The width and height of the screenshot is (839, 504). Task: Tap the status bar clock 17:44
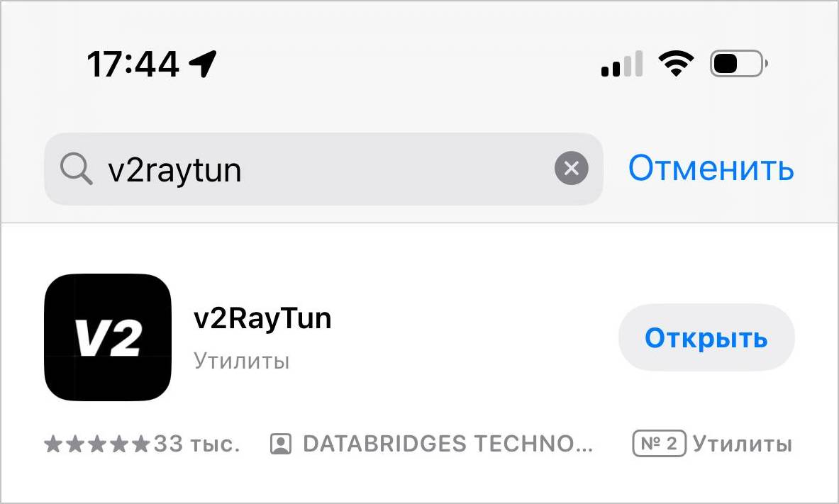(133, 65)
